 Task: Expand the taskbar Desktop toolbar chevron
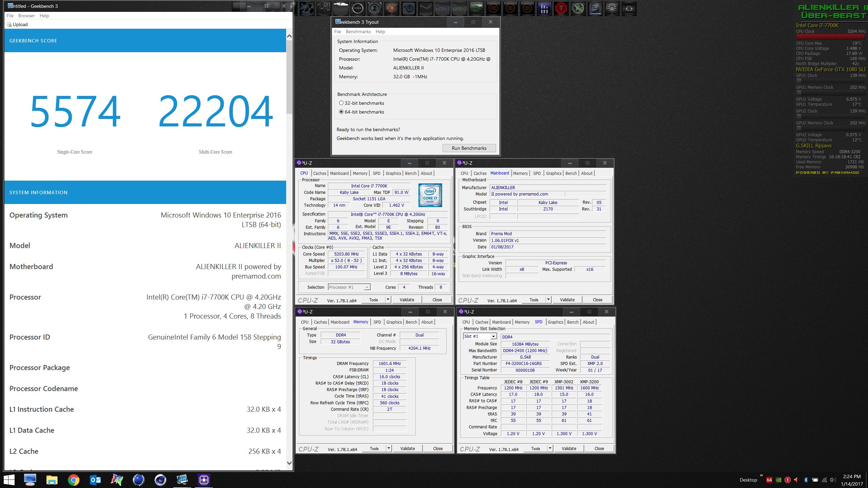pyautogui.click(x=761, y=475)
